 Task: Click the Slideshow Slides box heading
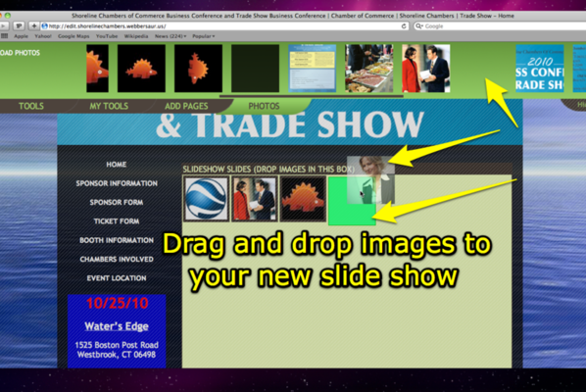[269, 170]
